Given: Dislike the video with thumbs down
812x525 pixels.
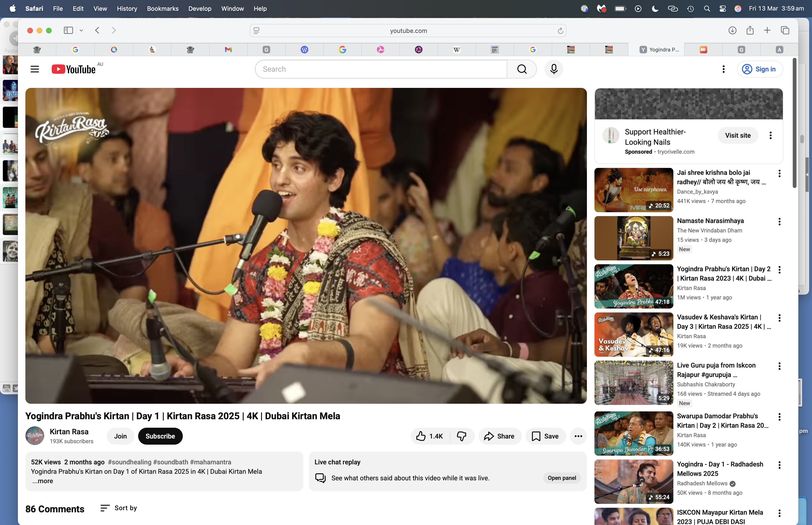Looking at the screenshot, I should 462,436.
